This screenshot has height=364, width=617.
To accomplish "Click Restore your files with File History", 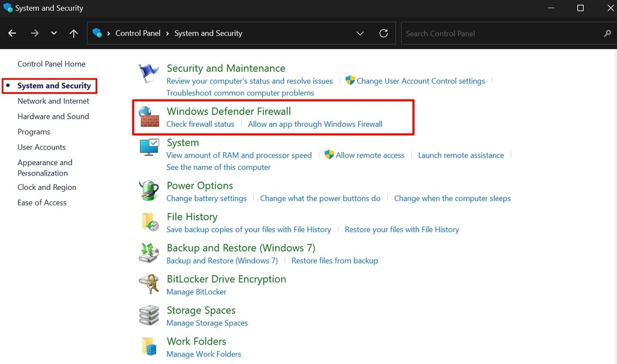I will click(x=402, y=230).
